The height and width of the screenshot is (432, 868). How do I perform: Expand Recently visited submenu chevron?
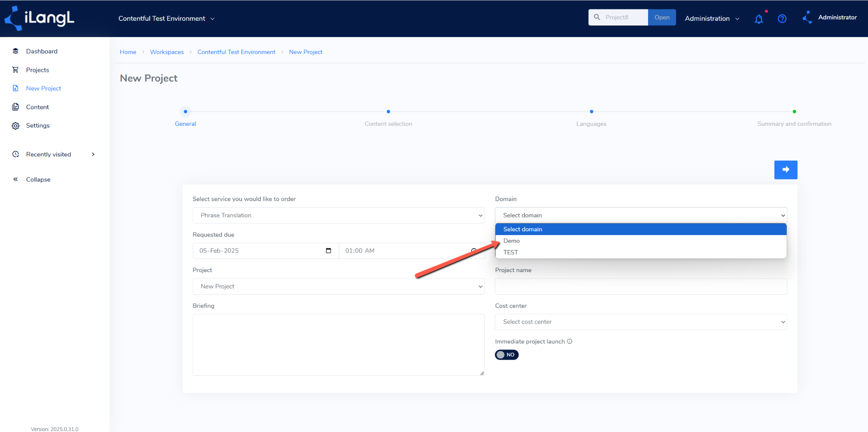point(93,154)
